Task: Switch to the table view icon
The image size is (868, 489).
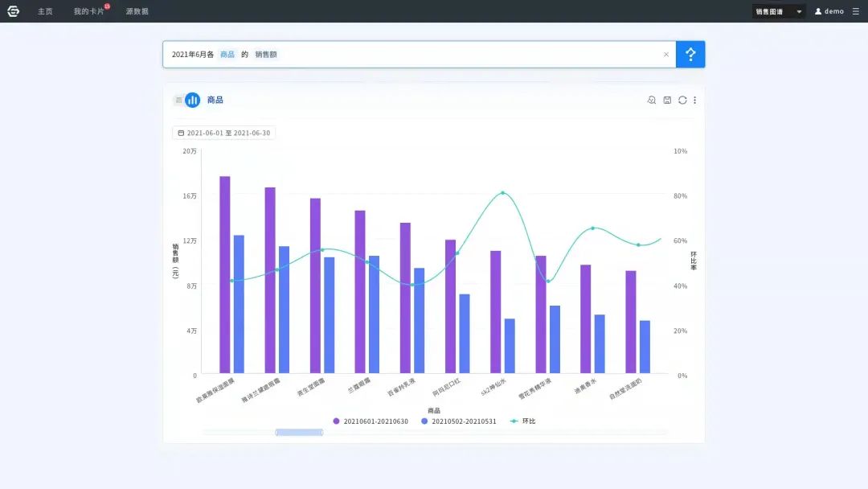Action: tap(178, 100)
